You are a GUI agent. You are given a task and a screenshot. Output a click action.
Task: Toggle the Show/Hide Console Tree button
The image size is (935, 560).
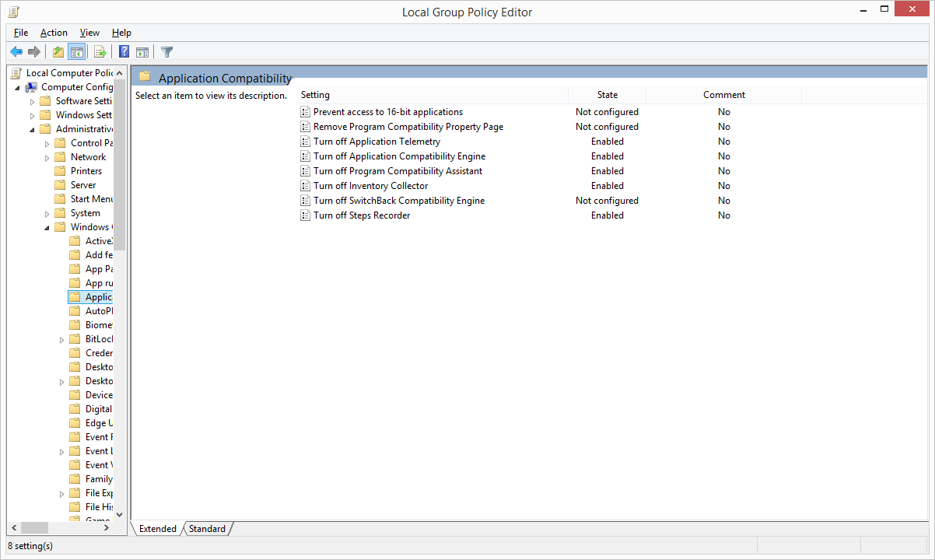coord(76,52)
